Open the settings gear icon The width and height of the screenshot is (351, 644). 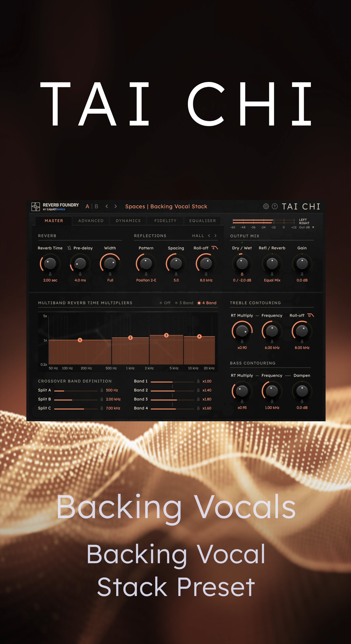(266, 206)
